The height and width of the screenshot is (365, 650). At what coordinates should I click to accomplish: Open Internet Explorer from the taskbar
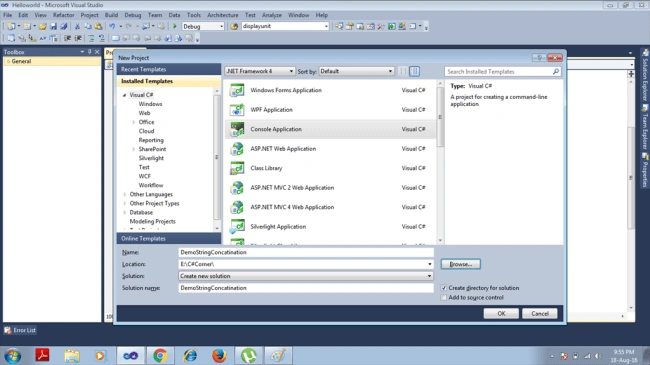point(190,355)
